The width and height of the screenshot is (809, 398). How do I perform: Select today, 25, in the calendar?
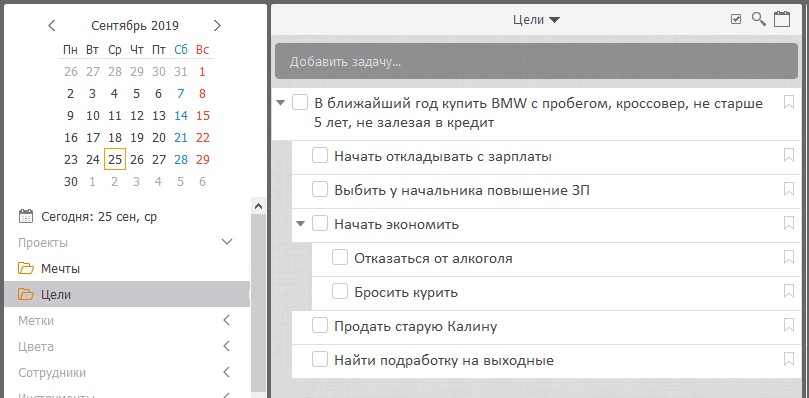tap(115, 160)
